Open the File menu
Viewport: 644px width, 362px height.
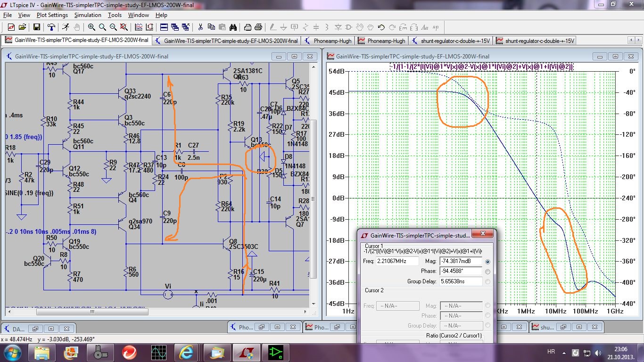[x=8, y=15]
